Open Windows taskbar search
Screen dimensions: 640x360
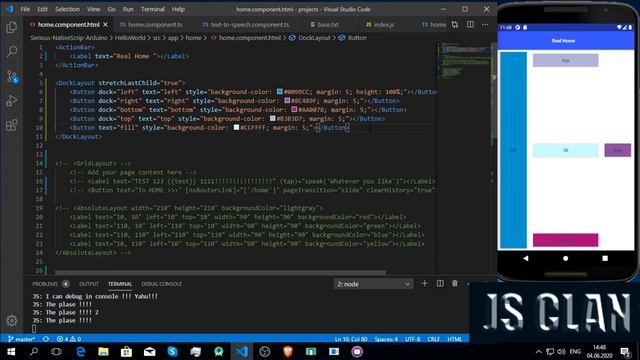[34, 351]
